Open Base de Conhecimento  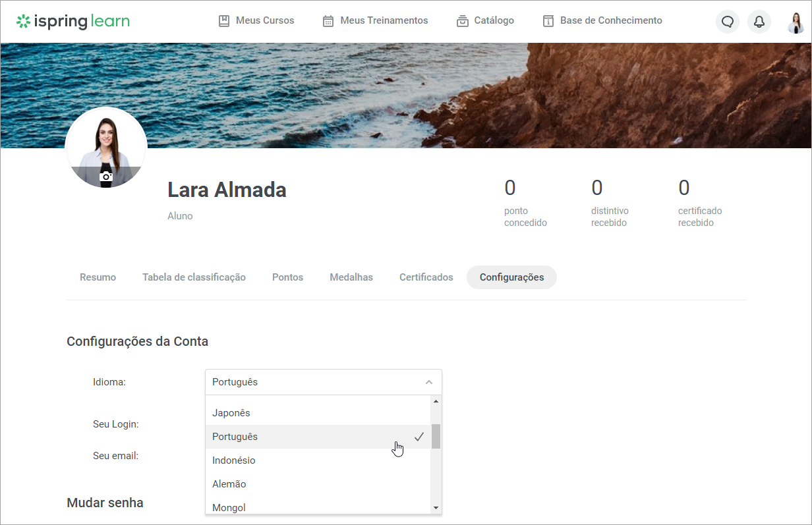pyautogui.click(x=602, y=20)
